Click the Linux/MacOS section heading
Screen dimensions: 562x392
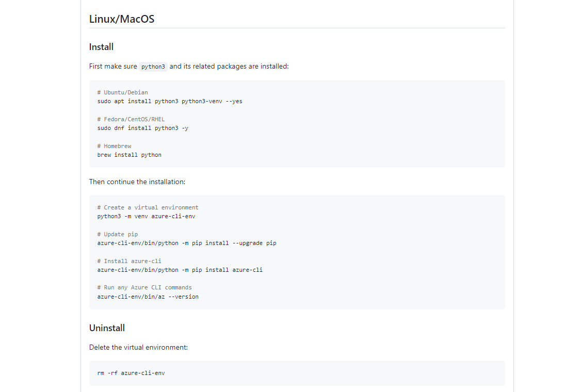point(121,19)
